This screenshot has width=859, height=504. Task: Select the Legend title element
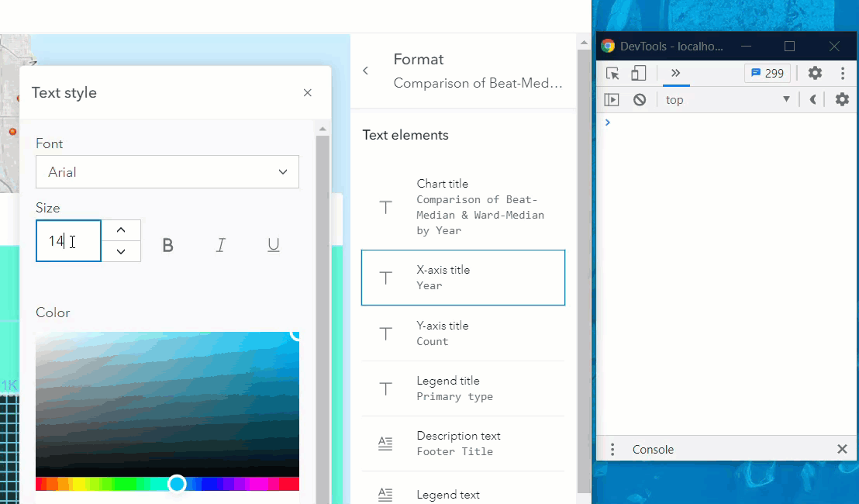click(463, 388)
